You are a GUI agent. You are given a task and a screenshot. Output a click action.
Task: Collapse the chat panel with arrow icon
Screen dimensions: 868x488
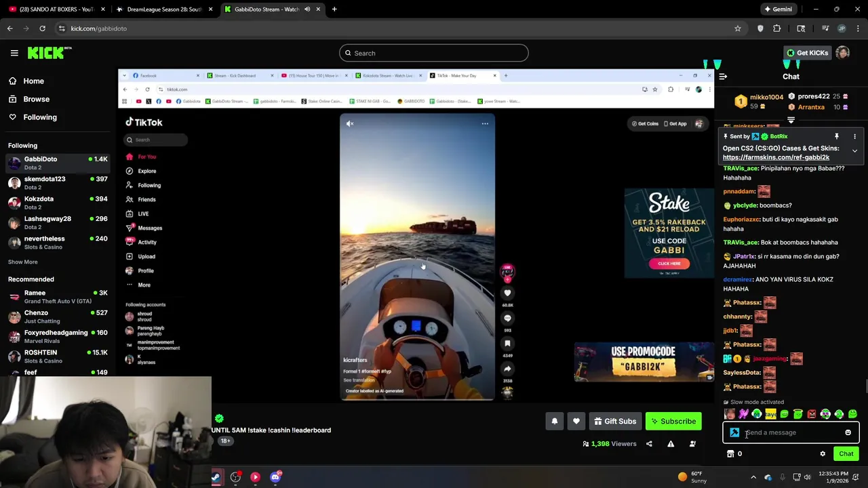tap(723, 77)
